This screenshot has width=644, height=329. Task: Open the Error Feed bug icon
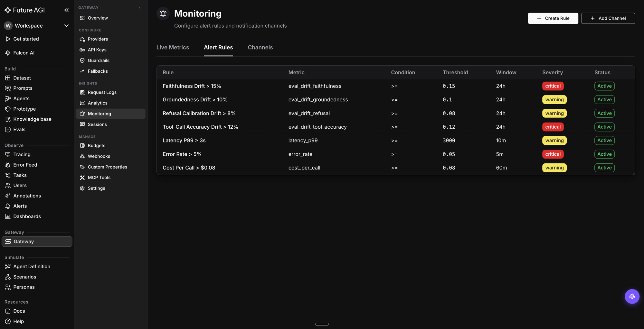pyautogui.click(x=8, y=165)
